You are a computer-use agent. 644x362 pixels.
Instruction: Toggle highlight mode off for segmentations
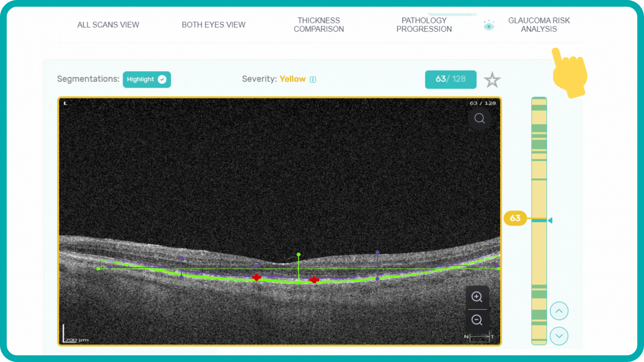click(x=147, y=79)
